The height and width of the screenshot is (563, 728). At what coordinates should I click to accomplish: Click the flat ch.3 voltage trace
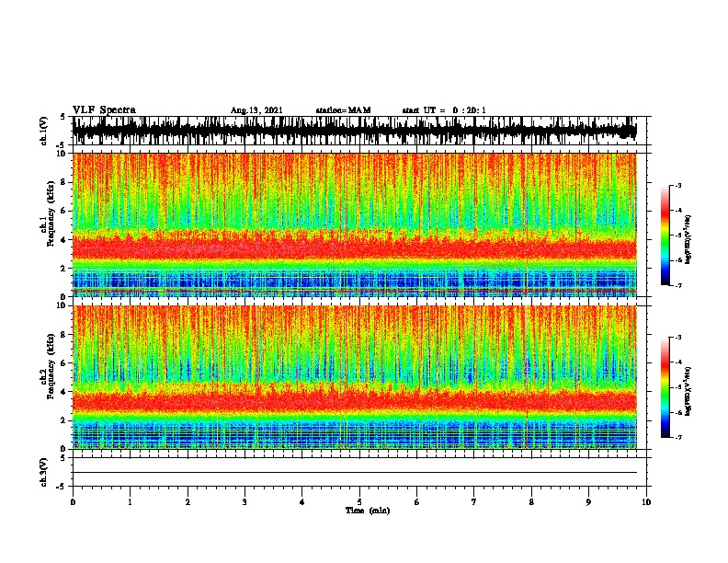[354, 473]
